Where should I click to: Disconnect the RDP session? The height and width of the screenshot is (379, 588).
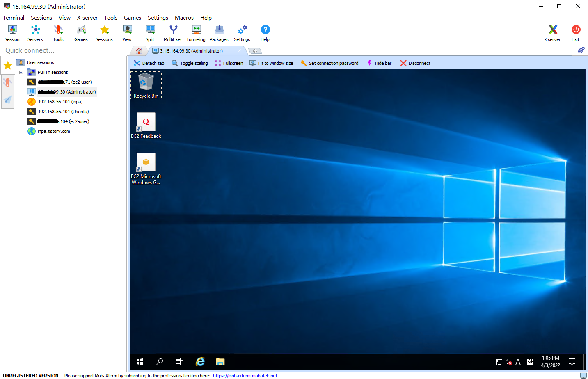(x=415, y=63)
